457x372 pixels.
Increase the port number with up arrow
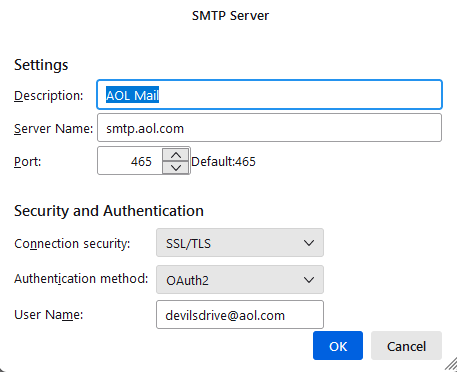pyautogui.click(x=176, y=154)
